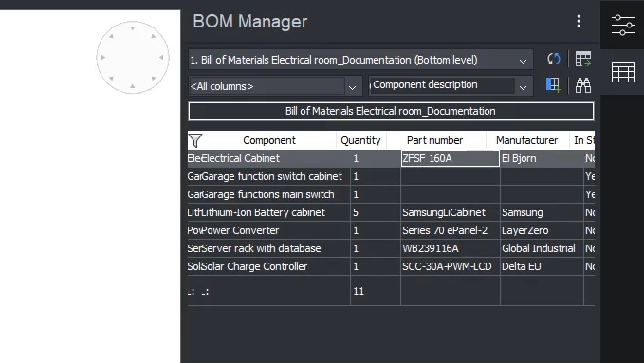Click the add column icon

[x=553, y=85]
